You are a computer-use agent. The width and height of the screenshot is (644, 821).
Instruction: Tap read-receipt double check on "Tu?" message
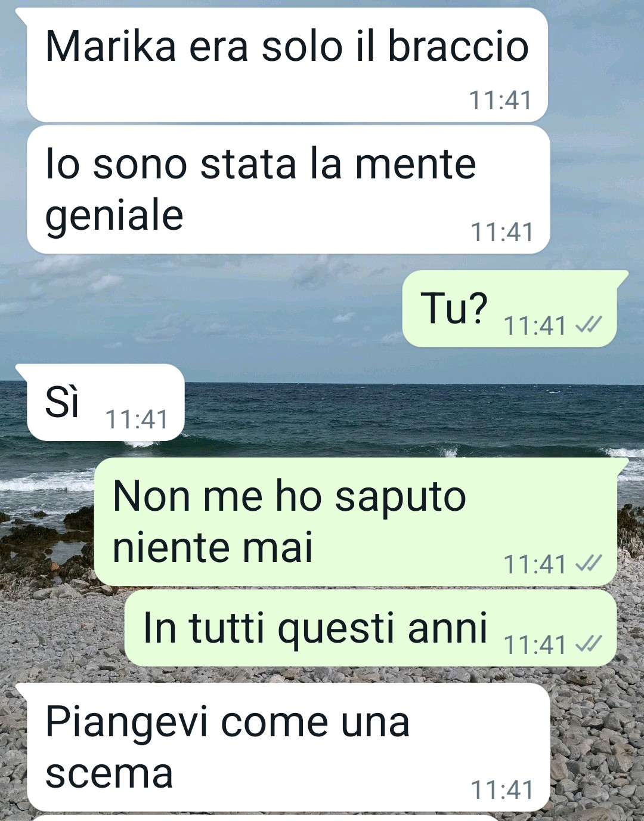589,325
